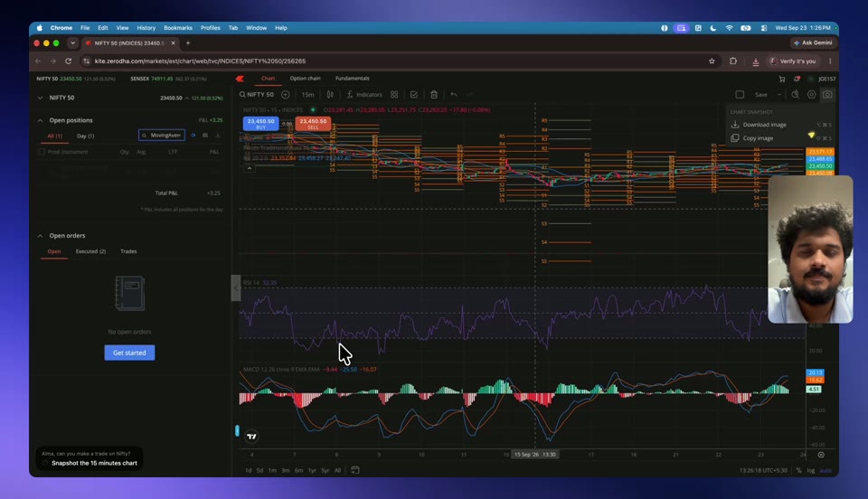Image resolution: width=868 pixels, height=499 pixels.
Task: Open the cart basket icon
Action: click(782, 80)
